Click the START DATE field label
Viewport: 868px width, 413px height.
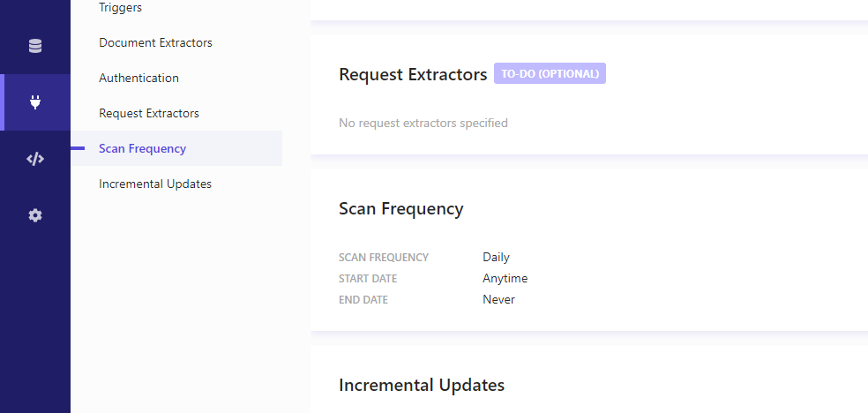pos(368,279)
